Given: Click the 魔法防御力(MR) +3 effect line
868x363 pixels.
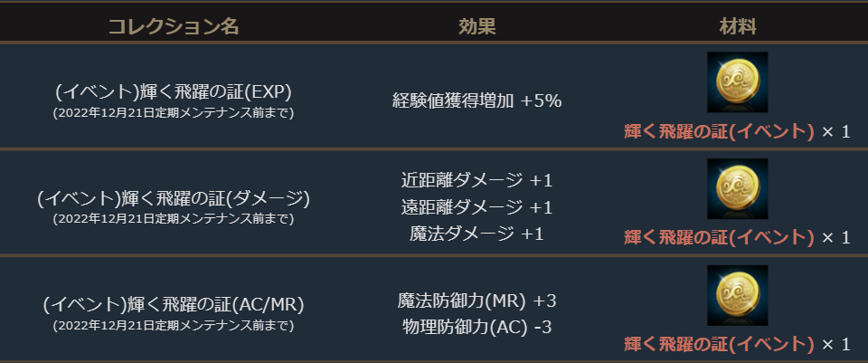Looking at the screenshot, I should point(476,300).
